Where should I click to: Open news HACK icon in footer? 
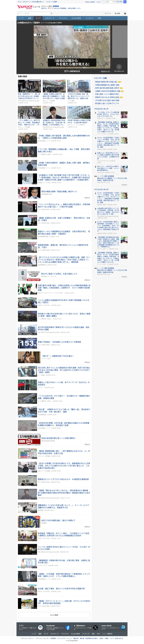[123, 628]
